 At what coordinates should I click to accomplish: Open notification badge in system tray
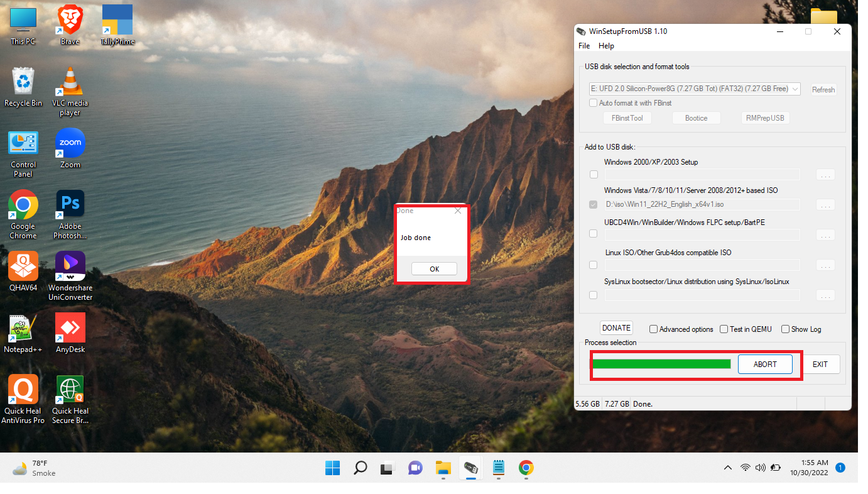coord(840,468)
